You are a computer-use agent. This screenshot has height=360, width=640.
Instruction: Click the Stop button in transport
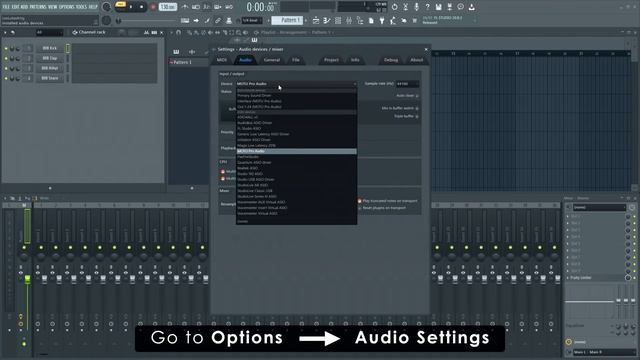pyautogui.click(x=142, y=7)
